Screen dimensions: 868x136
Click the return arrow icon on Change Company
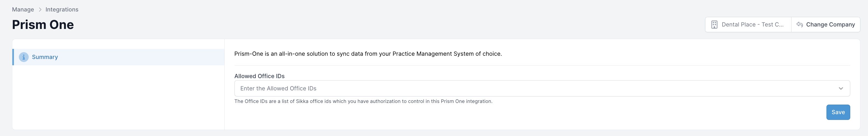coord(799,25)
